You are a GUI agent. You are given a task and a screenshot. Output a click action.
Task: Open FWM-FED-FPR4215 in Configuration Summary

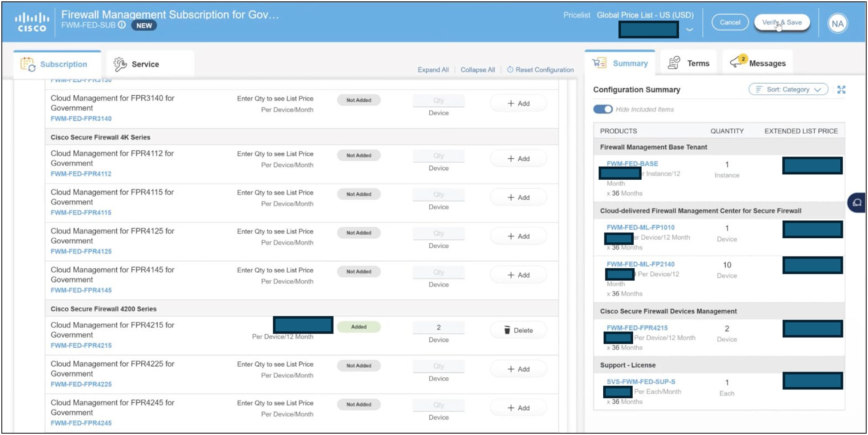click(637, 328)
